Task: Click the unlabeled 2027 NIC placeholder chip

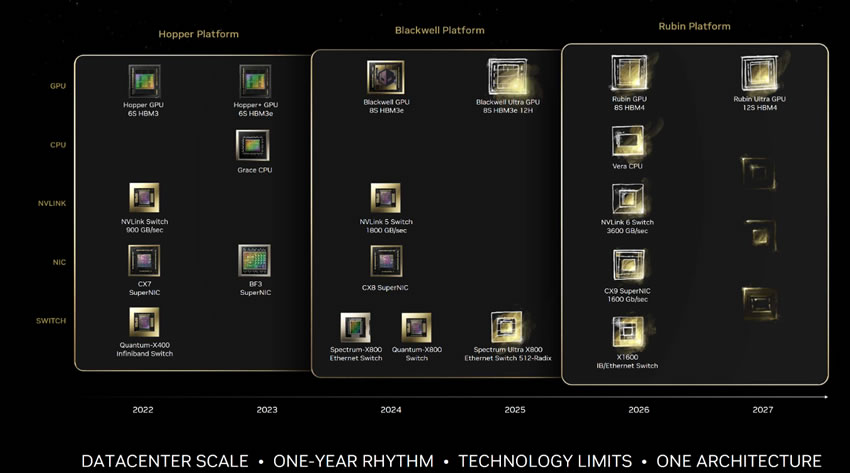Action: [760, 303]
